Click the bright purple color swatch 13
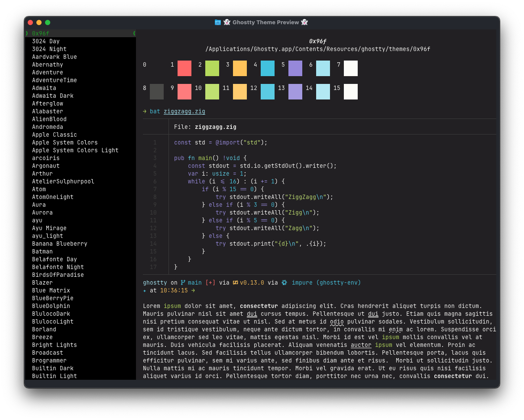The width and height of the screenshot is (524, 420). coord(295,92)
